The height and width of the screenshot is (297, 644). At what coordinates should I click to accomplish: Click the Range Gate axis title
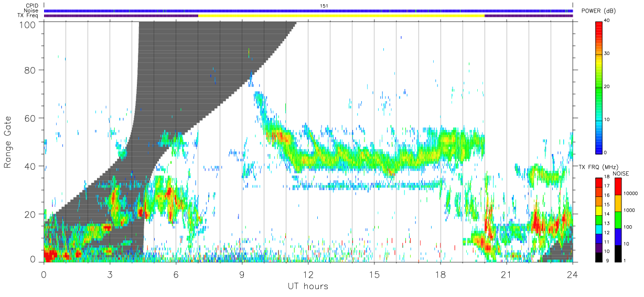pos(8,142)
